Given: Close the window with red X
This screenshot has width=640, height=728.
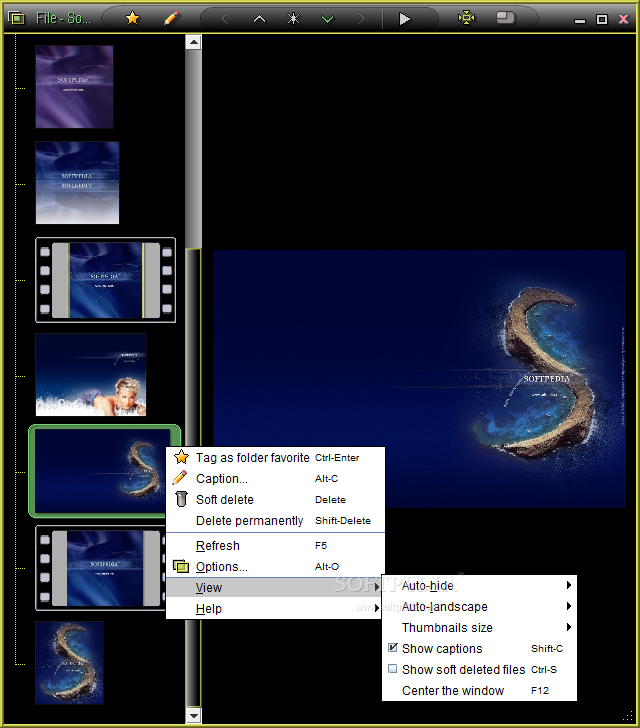Looking at the screenshot, I should 623,19.
